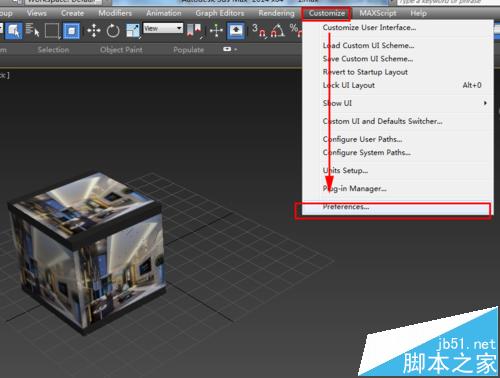Open Select by Name list tool

point(32,30)
